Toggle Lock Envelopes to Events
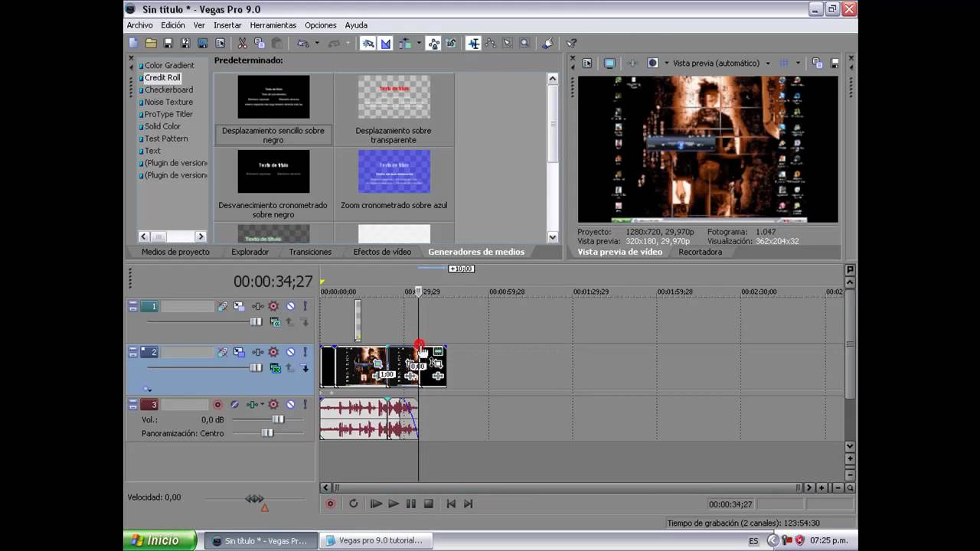 [x=434, y=44]
